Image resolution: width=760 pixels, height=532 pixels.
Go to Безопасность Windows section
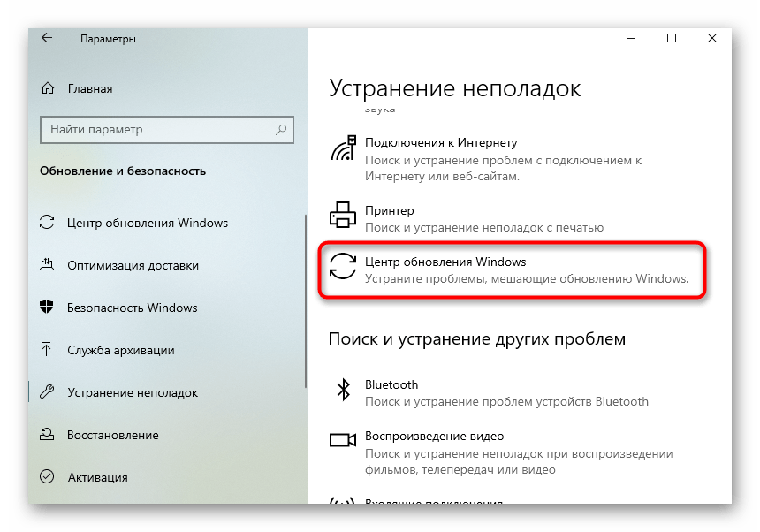(x=133, y=308)
